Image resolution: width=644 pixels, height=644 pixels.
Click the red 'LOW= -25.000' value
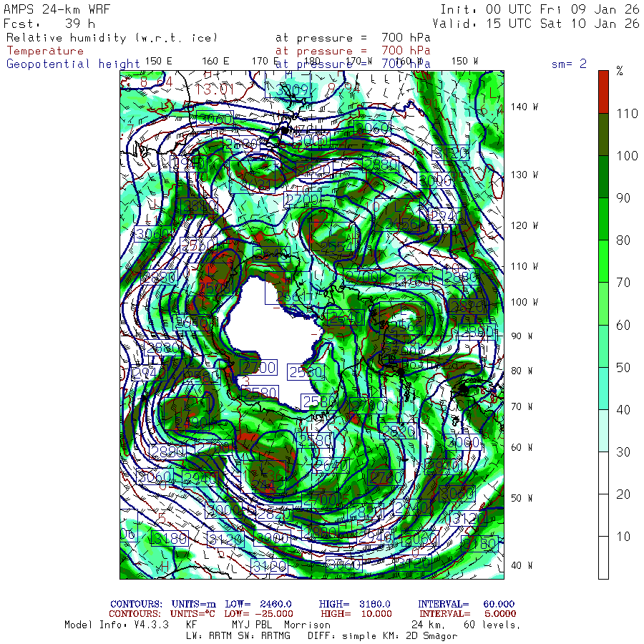point(259,614)
